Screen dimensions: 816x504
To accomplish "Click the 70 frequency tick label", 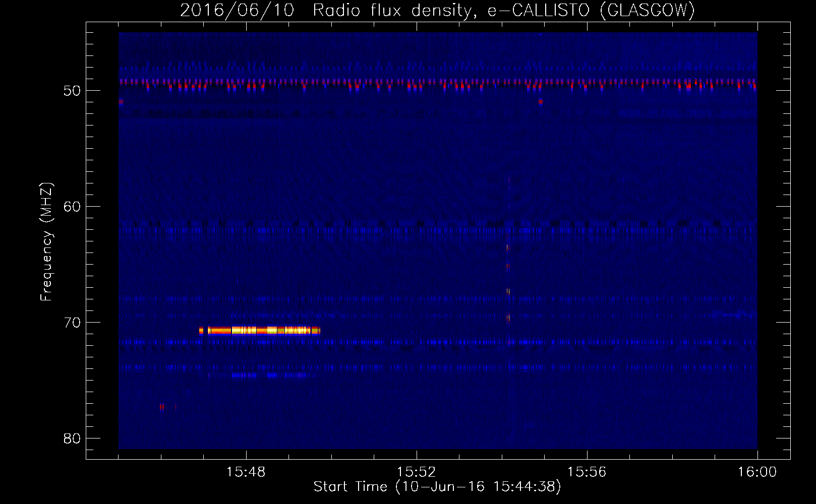I will click(x=73, y=323).
